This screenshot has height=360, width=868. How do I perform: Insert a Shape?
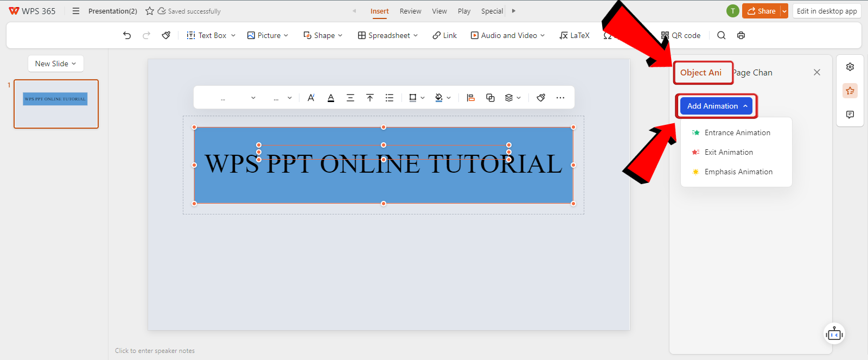tap(319, 35)
